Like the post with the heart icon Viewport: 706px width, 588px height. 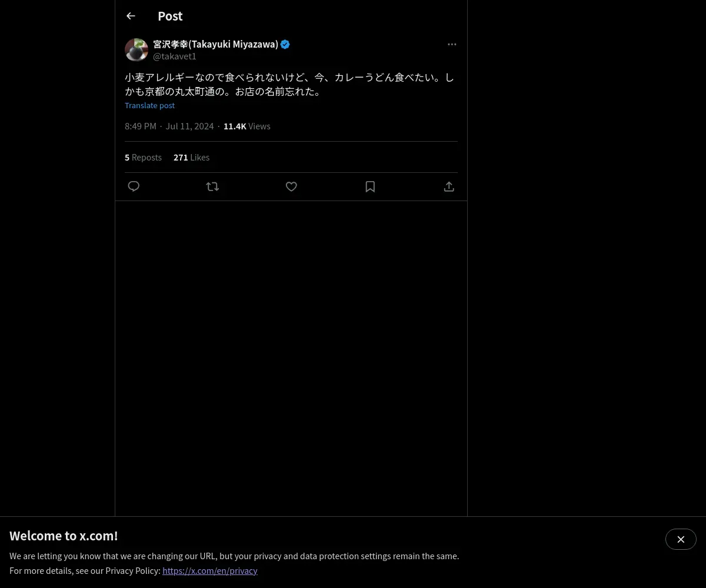291,186
